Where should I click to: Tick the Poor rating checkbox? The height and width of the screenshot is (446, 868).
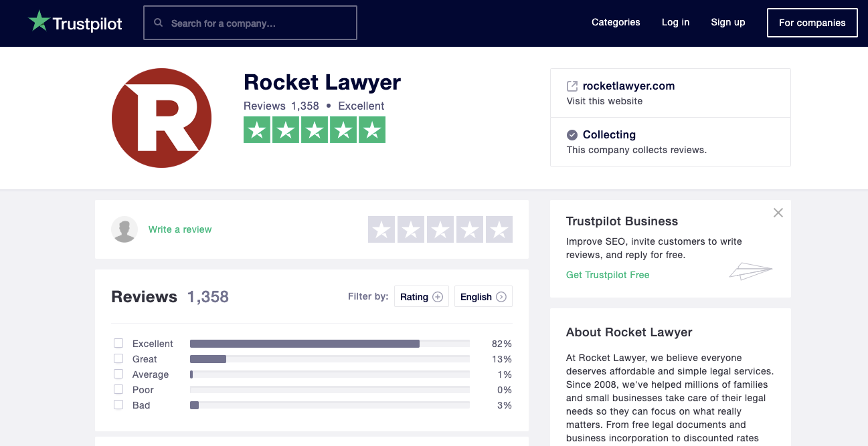[118, 389]
